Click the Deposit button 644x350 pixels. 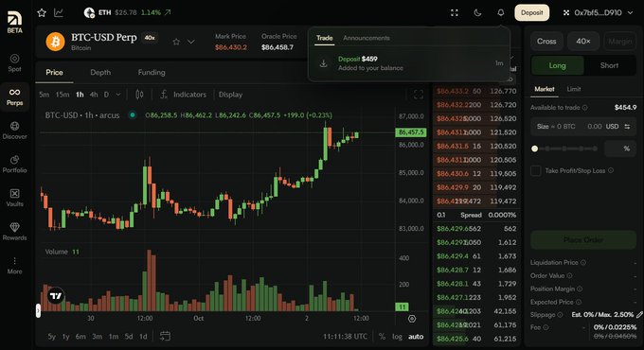pos(532,12)
